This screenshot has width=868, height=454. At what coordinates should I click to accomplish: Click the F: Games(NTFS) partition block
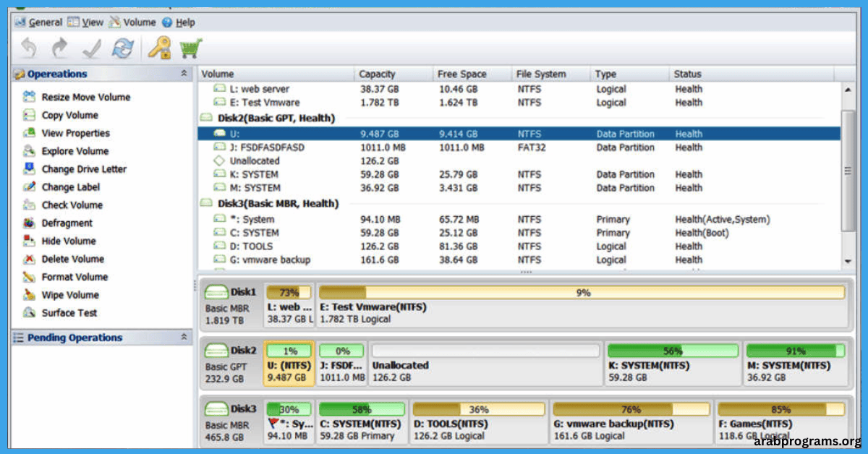point(781,422)
